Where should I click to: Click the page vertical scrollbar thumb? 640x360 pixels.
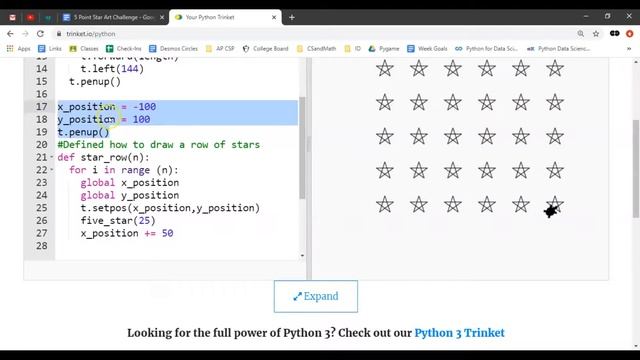click(x=636, y=169)
